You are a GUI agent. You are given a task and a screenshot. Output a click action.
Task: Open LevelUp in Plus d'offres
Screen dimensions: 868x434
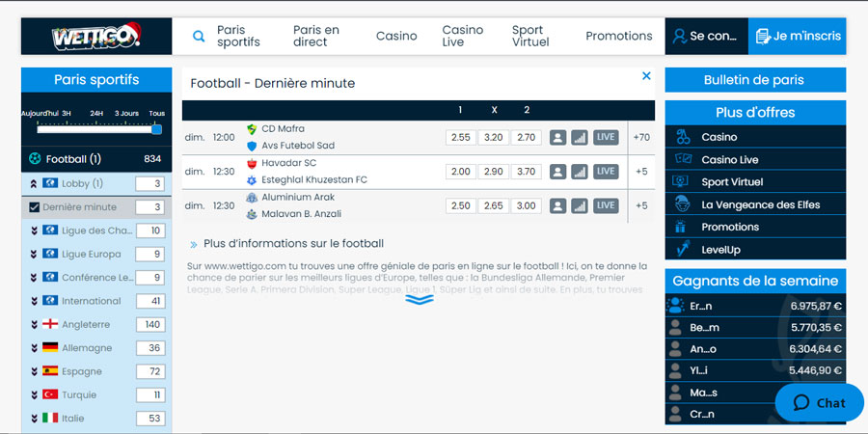721,250
